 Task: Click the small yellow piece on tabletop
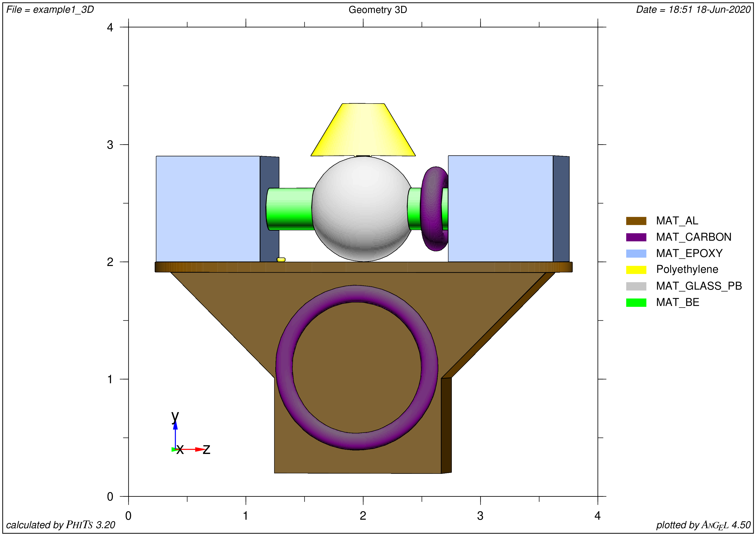coord(281,260)
